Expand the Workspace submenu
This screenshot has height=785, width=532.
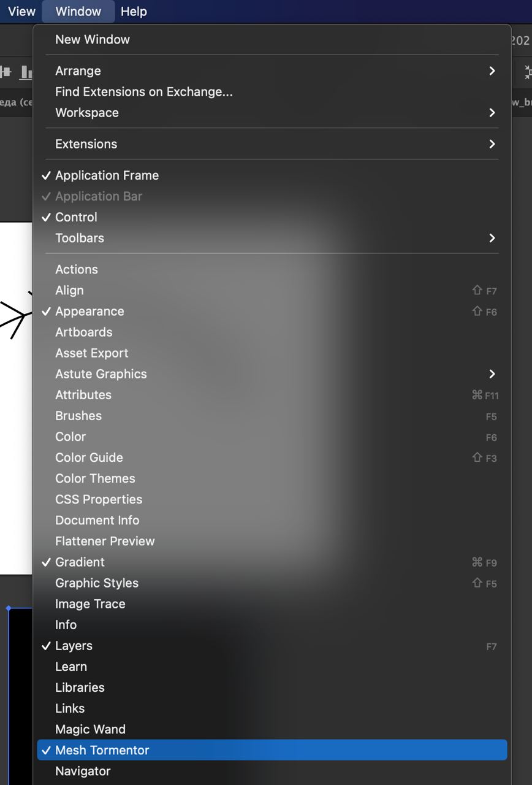coord(272,112)
